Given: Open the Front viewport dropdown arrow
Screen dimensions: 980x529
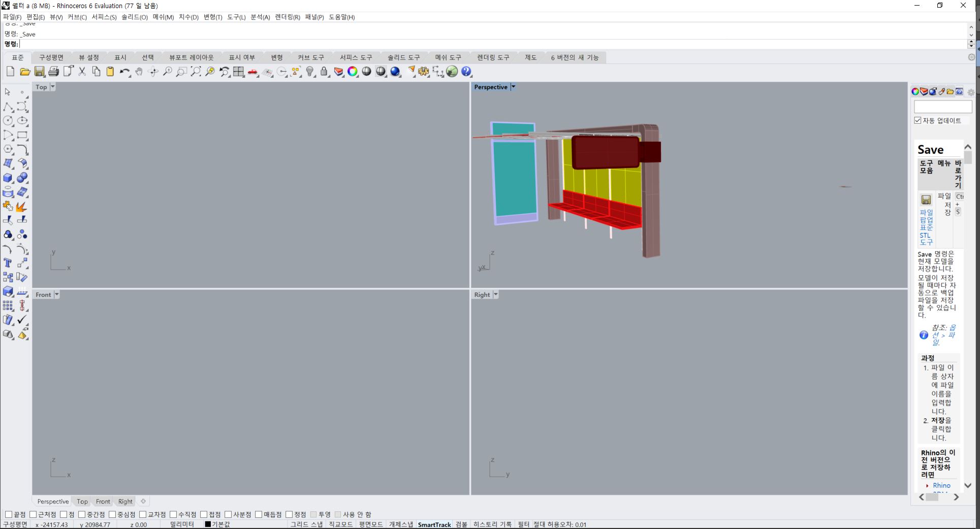Looking at the screenshot, I should [56, 294].
